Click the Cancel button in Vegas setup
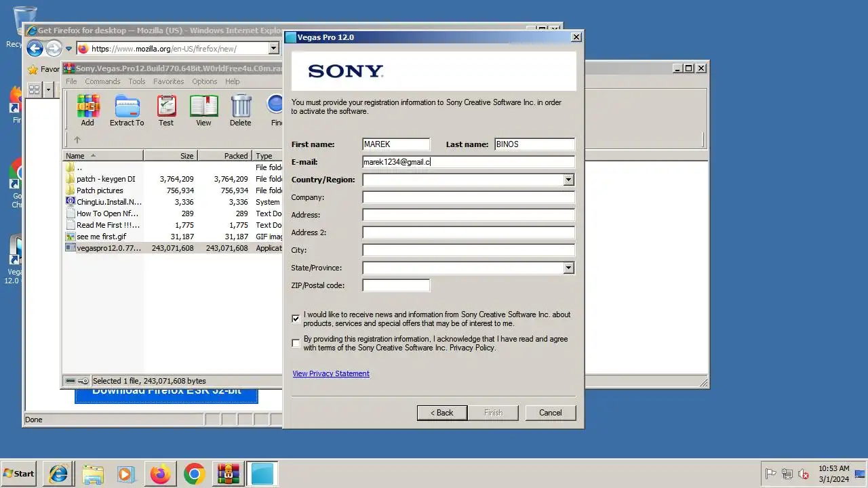The width and height of the screenshot is (868, 488). (x=550, y=413)
